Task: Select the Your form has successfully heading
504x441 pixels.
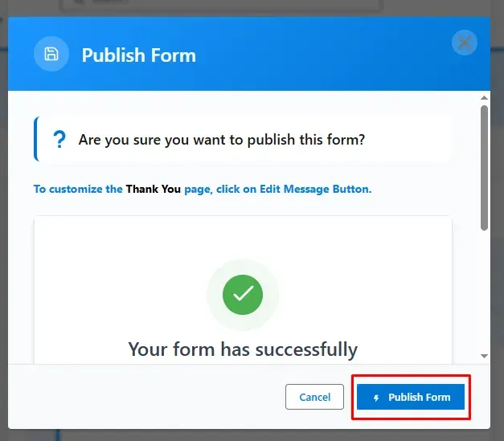Action: click(x=243, y=349)
